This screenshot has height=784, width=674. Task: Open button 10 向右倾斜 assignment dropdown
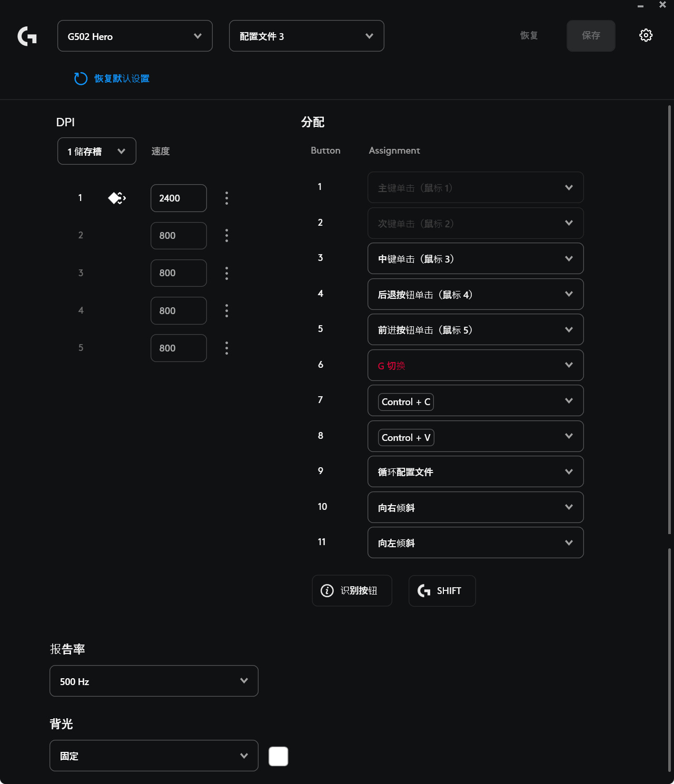pyautogui.click(x=475, y=507)
